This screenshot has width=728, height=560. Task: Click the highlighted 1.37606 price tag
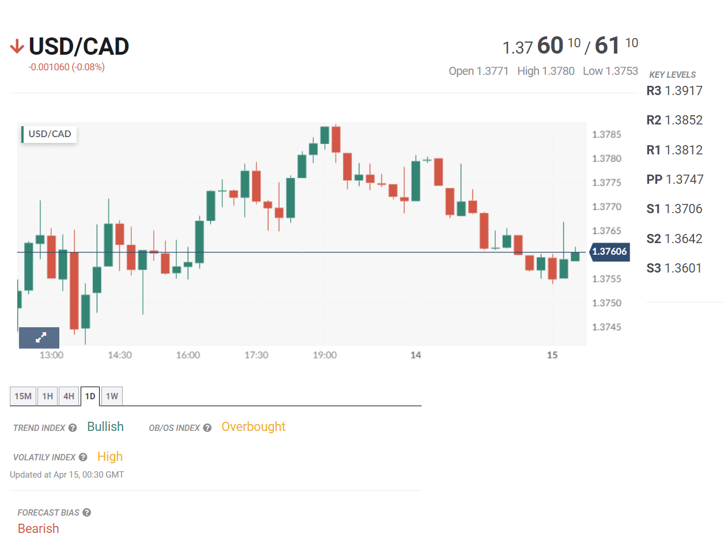pos(609,252)
